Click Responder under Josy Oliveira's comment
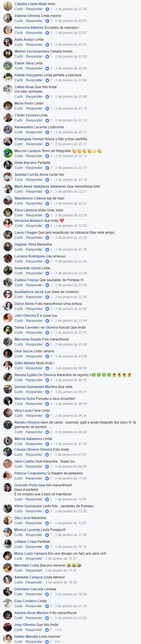The image size is (141, 644). (x=34, y=630)
